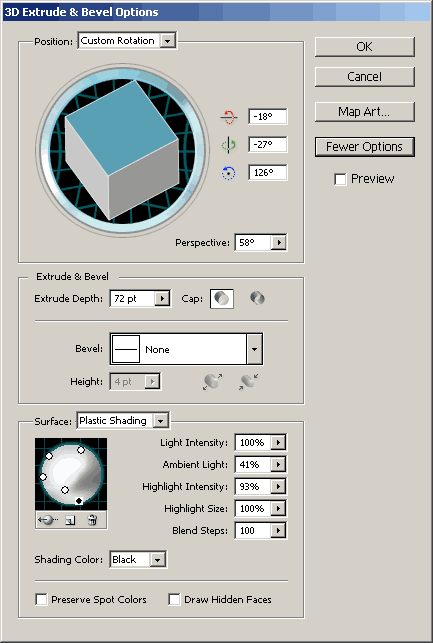The height and width of the screenshot is (643, 433).
Task: Delete the selected light
Action: pos(92,520)
